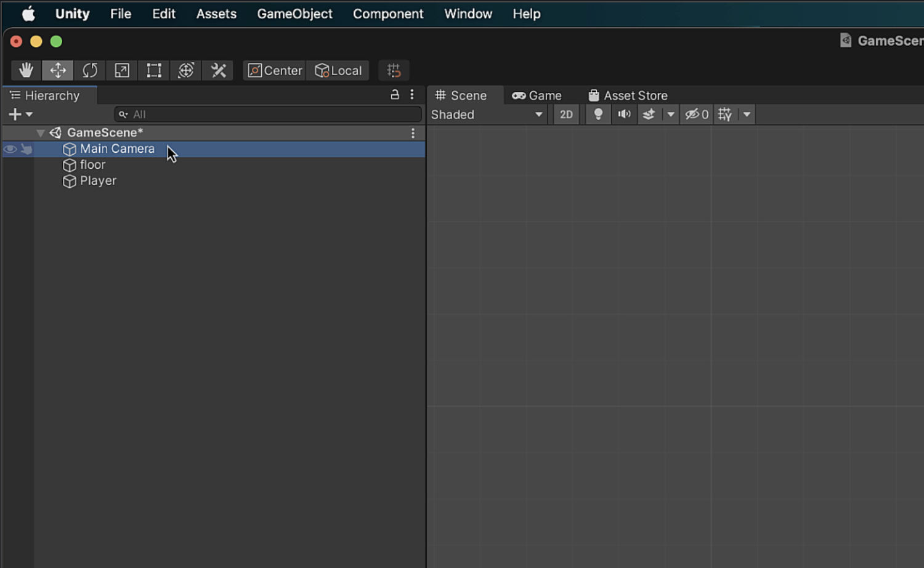Open the Apple menu
924x568 pixels.
click(28, 14)
